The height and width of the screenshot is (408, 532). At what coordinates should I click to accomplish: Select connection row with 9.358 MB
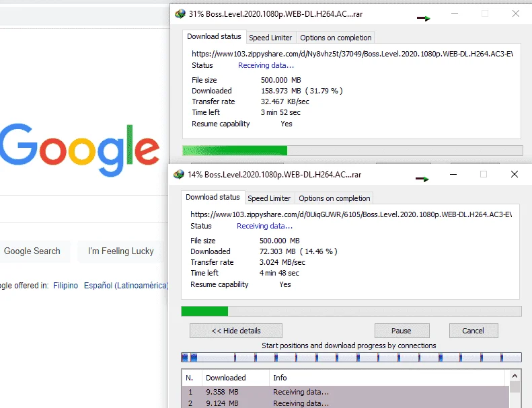(x=346, y=392)
